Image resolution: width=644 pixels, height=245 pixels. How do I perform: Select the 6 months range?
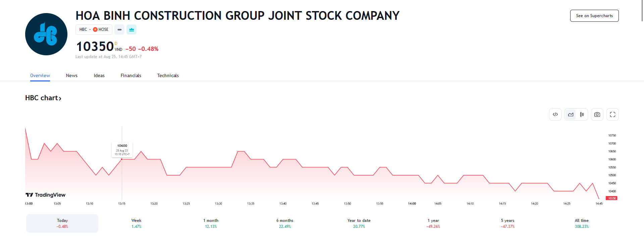(285, 223)
